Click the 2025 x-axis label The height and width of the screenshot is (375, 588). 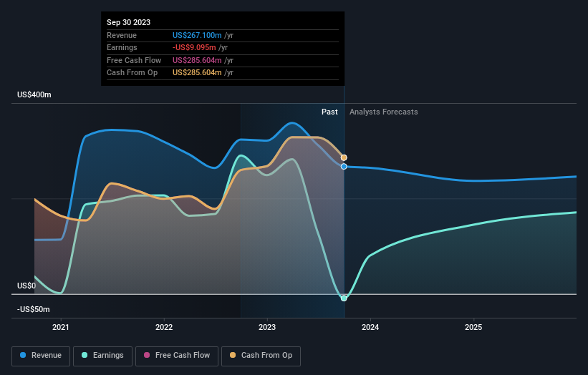pos(473,327)
